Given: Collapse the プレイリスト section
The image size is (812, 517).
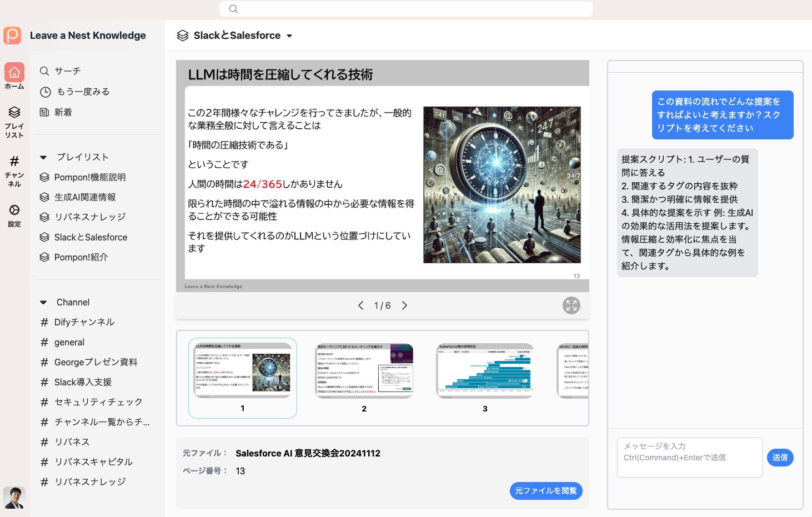Looking at the screenshot, I should click(x=43, y=157).
